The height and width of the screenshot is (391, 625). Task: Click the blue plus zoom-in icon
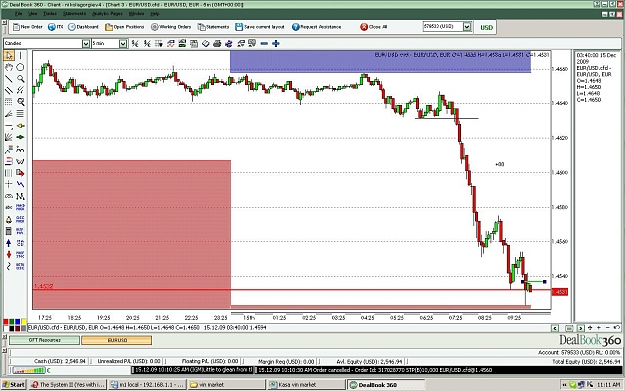pyautogui.click(x=275, y=43)
